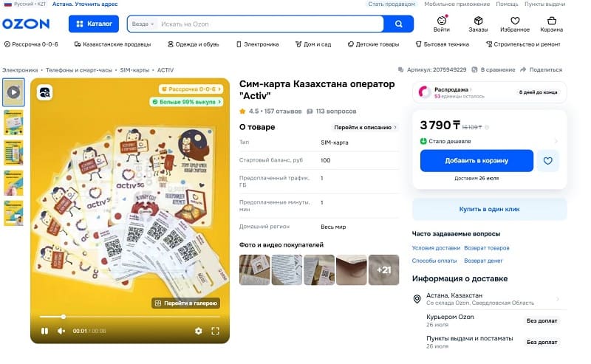Click Добавить в корзину button
The image size is (591, 364).
click(x=476, y=161)
